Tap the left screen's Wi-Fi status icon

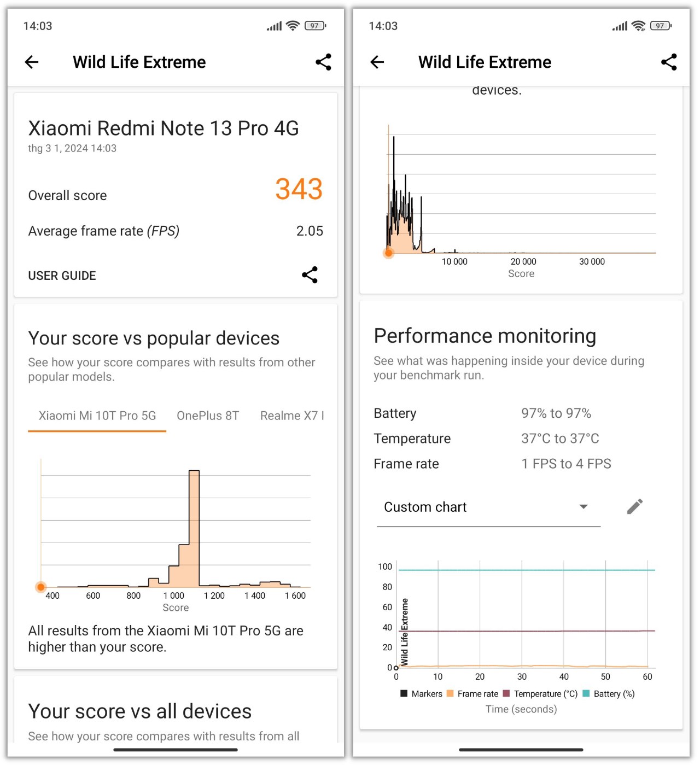point(293,26)
